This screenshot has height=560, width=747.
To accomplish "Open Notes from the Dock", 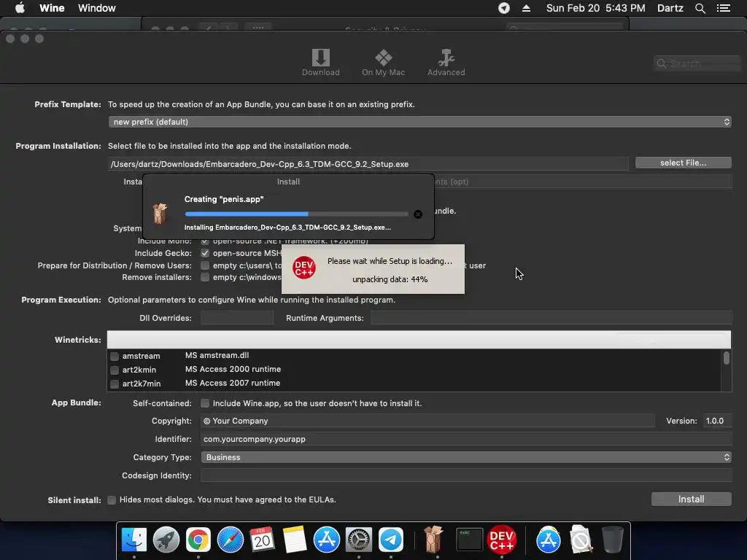I will [x=295, y=540].
